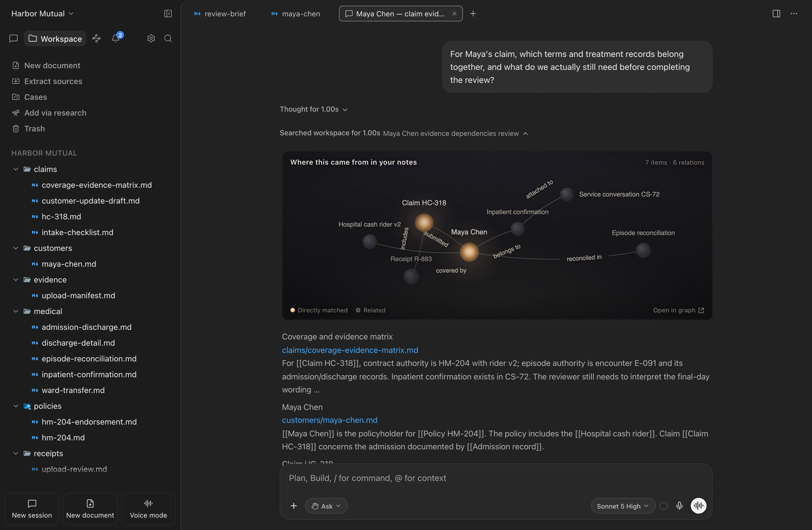Open notifications bell with badge
812x530 pixels.
point(116,38)
